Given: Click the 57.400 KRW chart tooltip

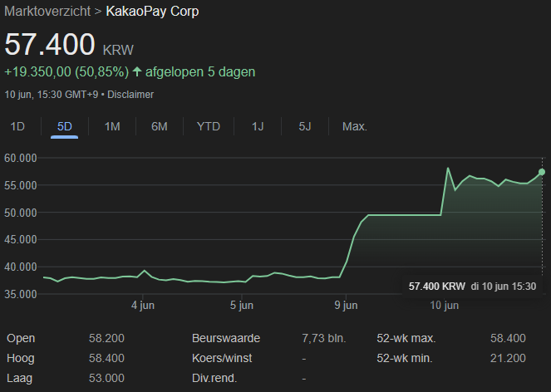Looking at the screenshot, I should 472,287.
